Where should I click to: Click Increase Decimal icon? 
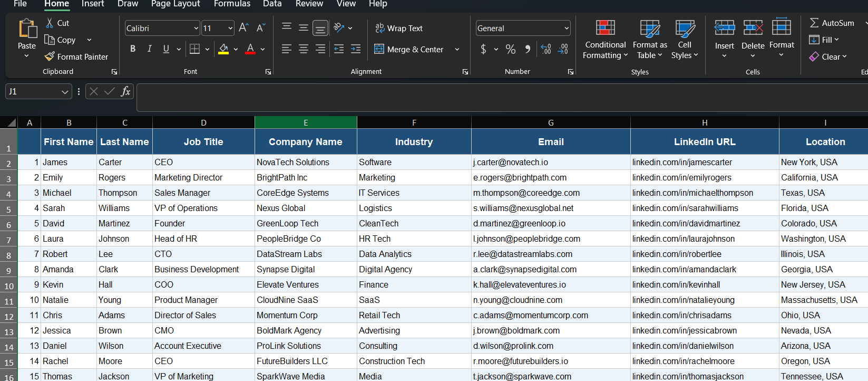(x=546, y=49)
